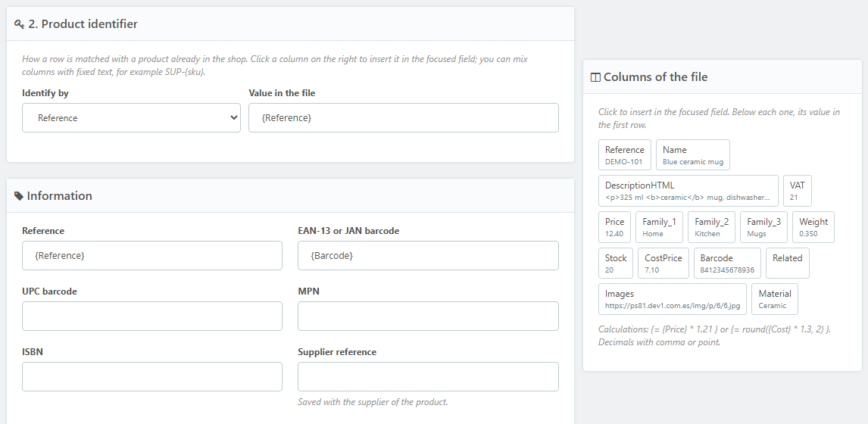Focus the UPC barcode input field

(x=152, y=316)
